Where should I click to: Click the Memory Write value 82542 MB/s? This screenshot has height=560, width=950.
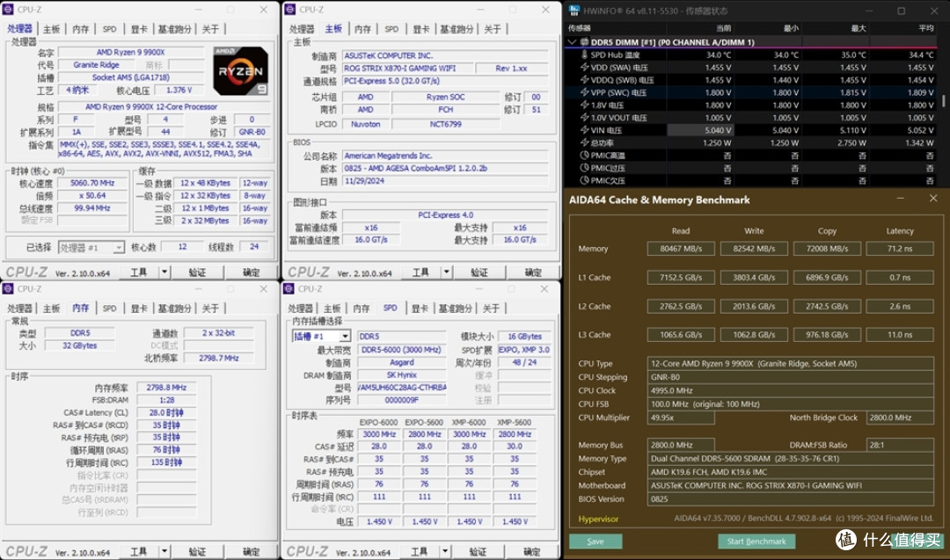(754, 248)
